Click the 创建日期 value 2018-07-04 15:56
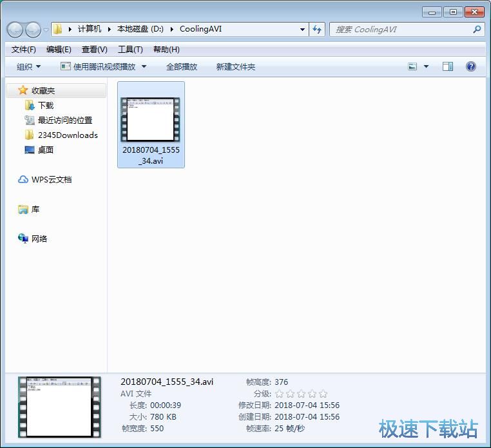The width and height of the screenshot is (491, 448). (307, 416)
